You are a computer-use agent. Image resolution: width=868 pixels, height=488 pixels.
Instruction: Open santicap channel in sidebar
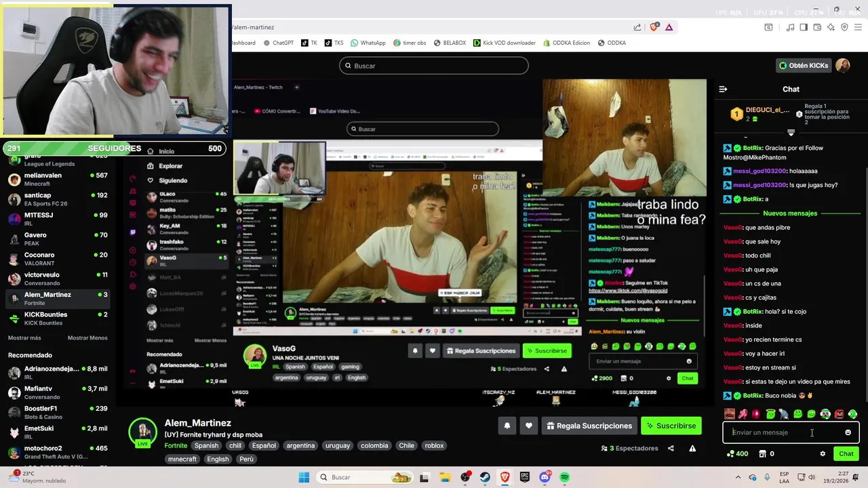point(58,199)
